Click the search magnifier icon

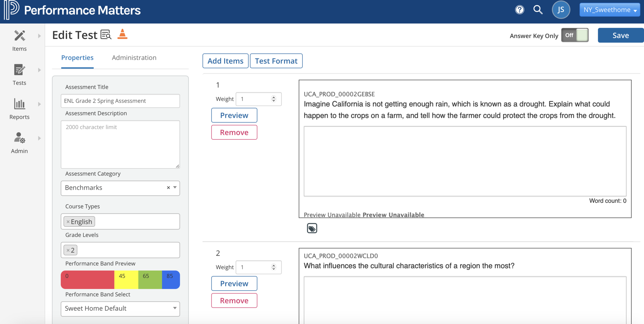tap(538, 10)
